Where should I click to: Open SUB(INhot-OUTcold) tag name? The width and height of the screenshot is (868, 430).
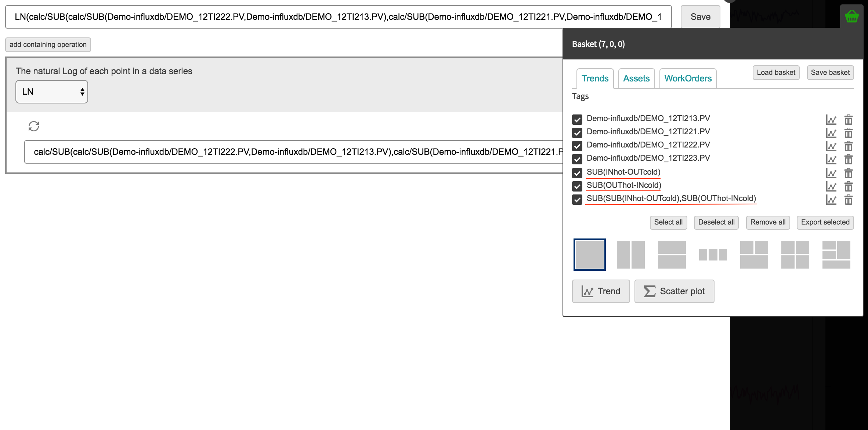pyautogui.click(x=623, y=172)
